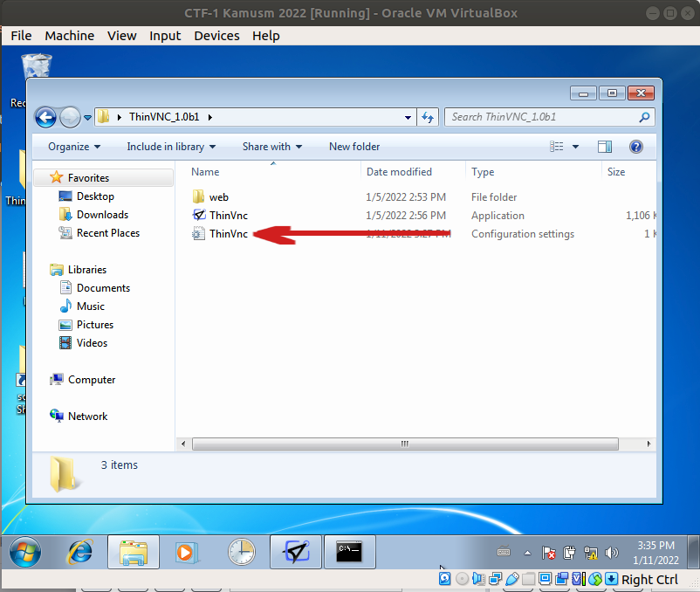Expand the arrow before ThinVNC_1.0b1 breadcrumb
The height and width of the screenshot is (592, 700).
120,117
